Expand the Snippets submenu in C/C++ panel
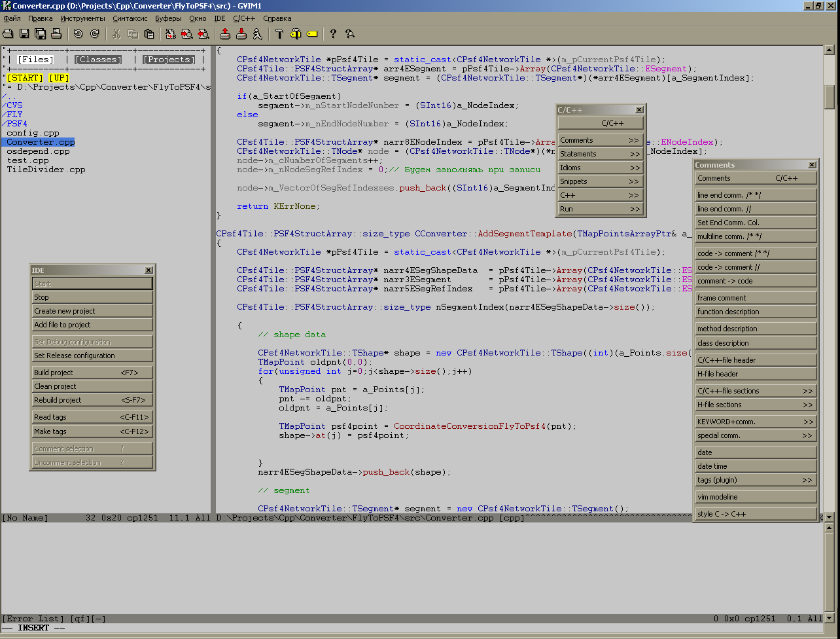Screen dimensions: 840x639 [601, 181]
